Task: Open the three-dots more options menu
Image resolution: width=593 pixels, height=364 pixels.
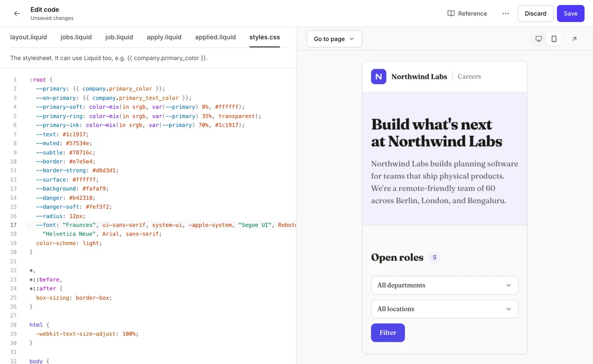Action: 505,13
